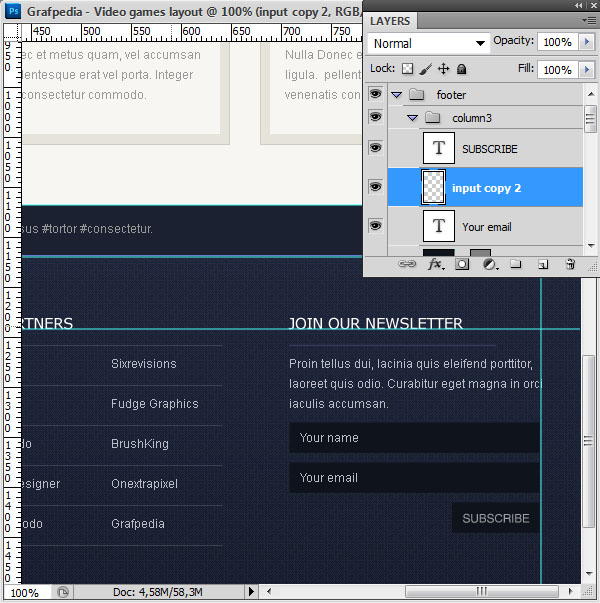The height and width of the screenshot is (603, 600).
Task: Select the footer group row
Action: [x=485, y=94]
